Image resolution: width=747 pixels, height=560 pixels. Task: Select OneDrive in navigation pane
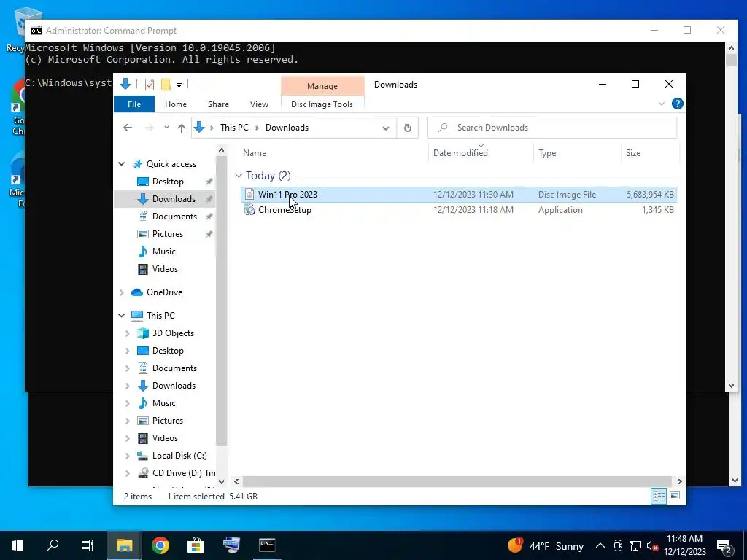click(x=164, y=292)
